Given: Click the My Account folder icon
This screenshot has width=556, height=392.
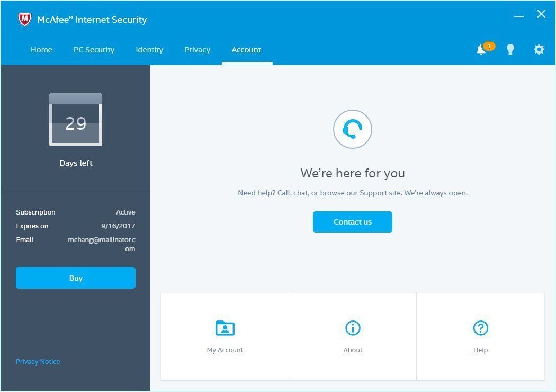Looking at the screenshot, I should pyautogui.click(x=225, y=328).
